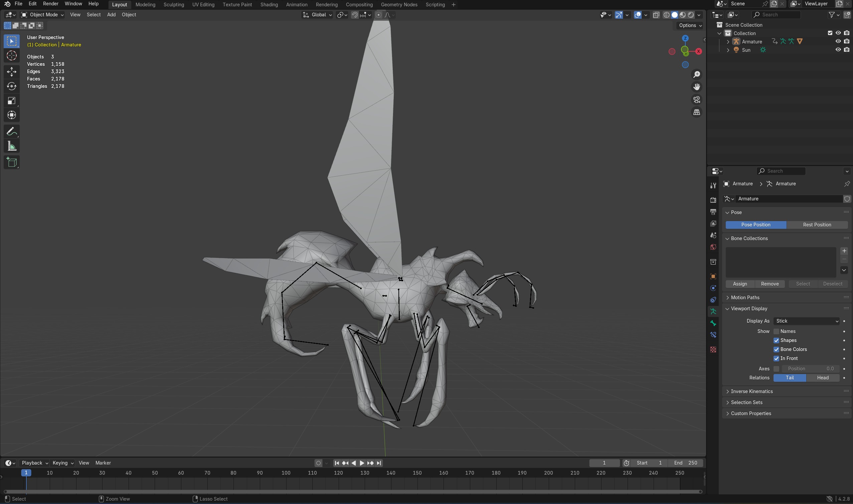Viewport: 853px width, 504px height.
Task: Enable the Names checkbox
Action: point(776,331)
